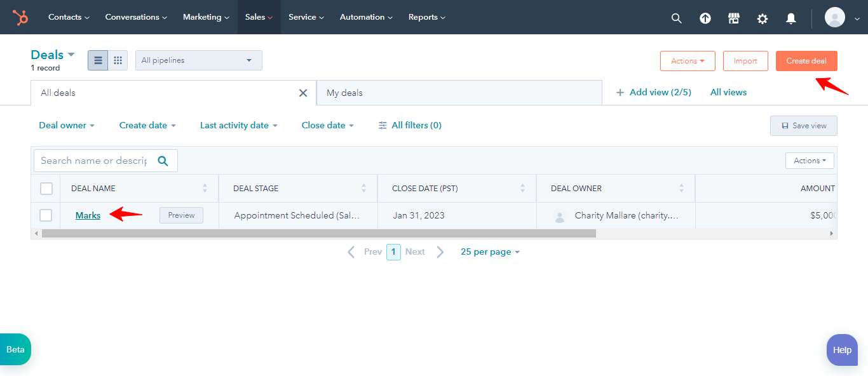
Task: Click Add view (2/5)
Action: pos(653,92)
